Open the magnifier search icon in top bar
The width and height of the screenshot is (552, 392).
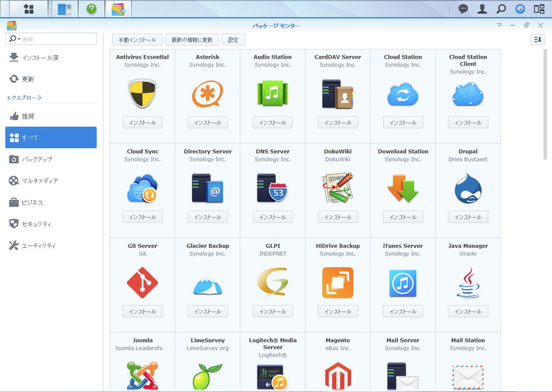[x=501, y=9]
